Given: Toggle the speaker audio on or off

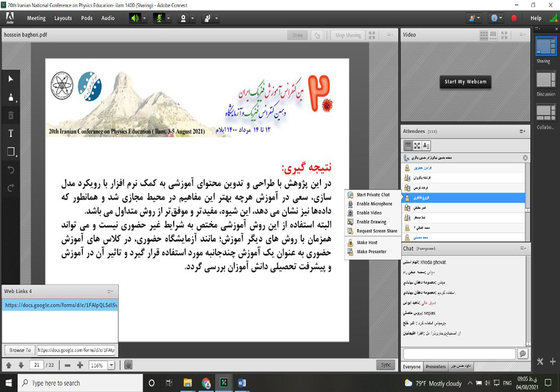Looking at the screenshot, I should pyautogui.click(x=134, y=18).
